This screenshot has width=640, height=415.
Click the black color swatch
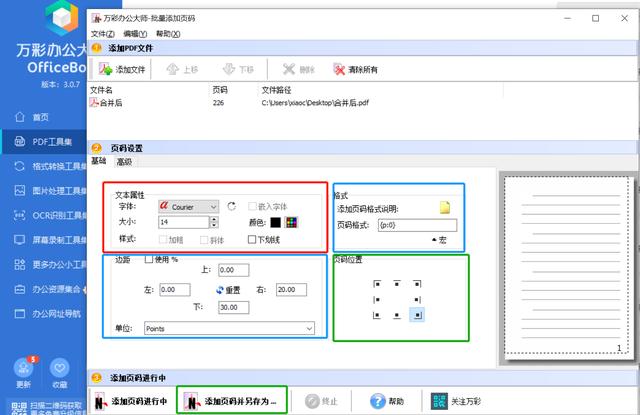pos(276,222)
